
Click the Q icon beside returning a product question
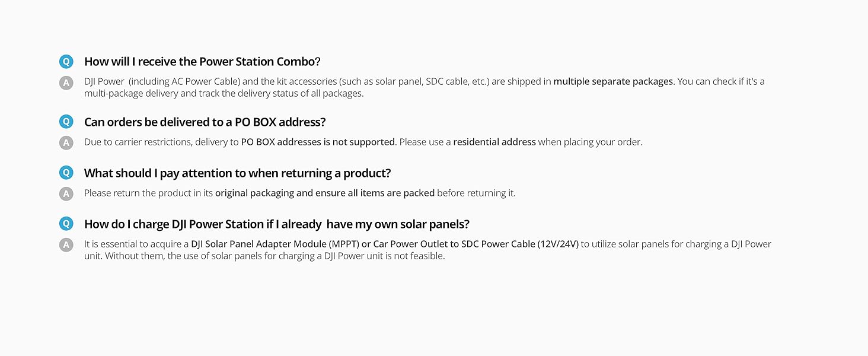pos(66,173)
